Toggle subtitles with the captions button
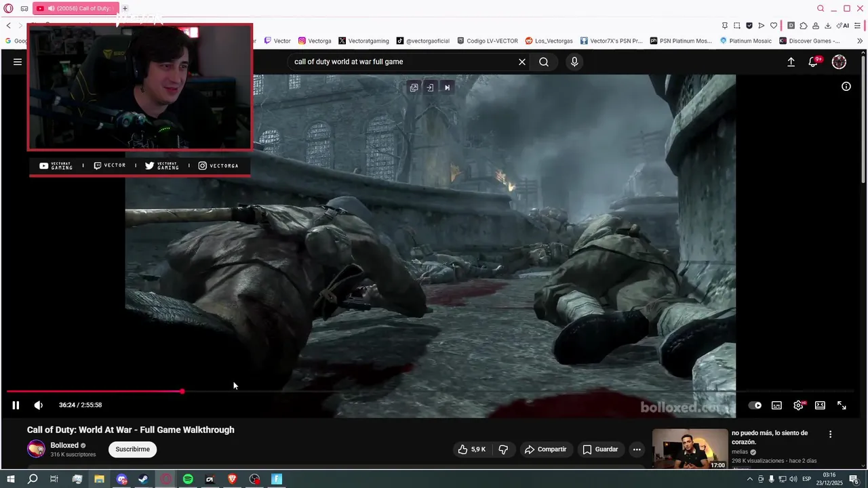Screen dimensions: 868x488 click(776, 405)
